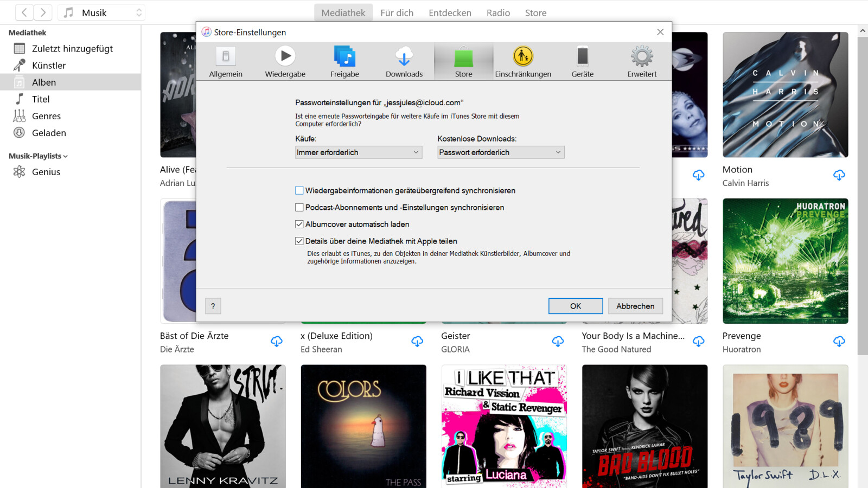Switch to the Radio tab
Viewport: 868px width, 488px height.
pos(498,12)
